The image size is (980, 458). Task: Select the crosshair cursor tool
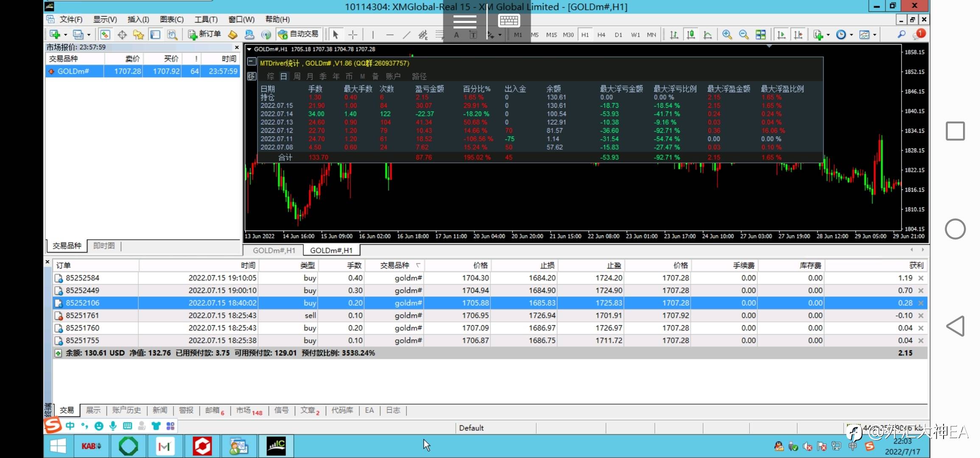pyautogui.click(x=353, y=35)
